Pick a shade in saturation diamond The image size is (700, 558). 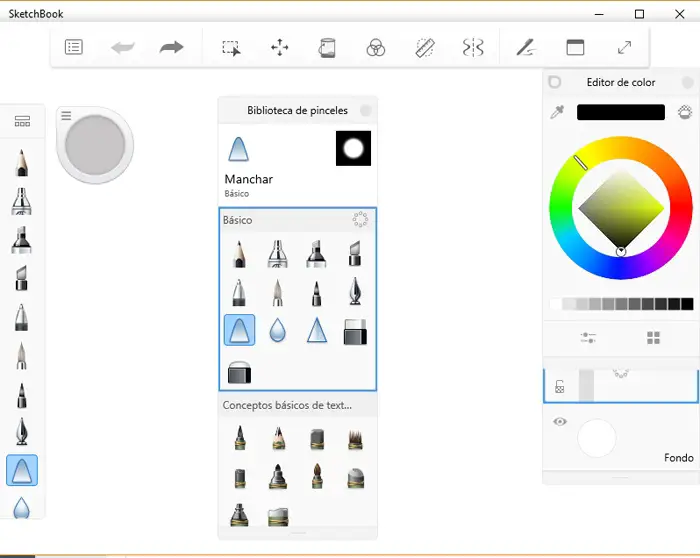[x=621, y=208]
